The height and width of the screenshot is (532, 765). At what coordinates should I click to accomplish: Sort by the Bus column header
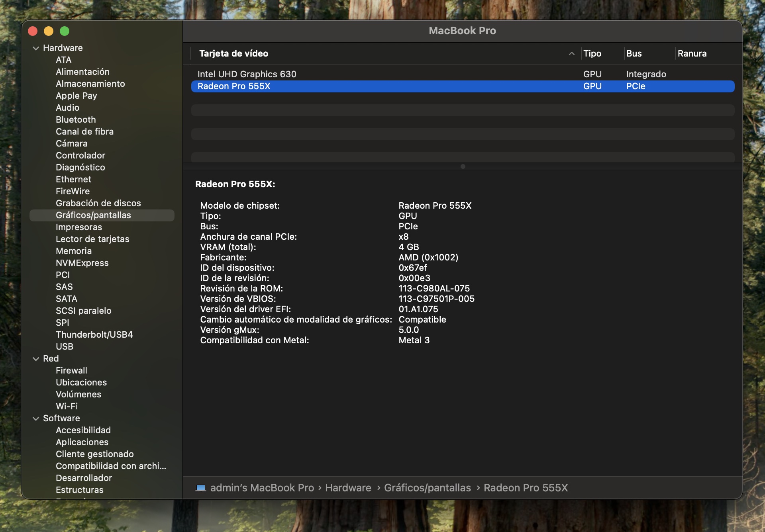point(634,53)
